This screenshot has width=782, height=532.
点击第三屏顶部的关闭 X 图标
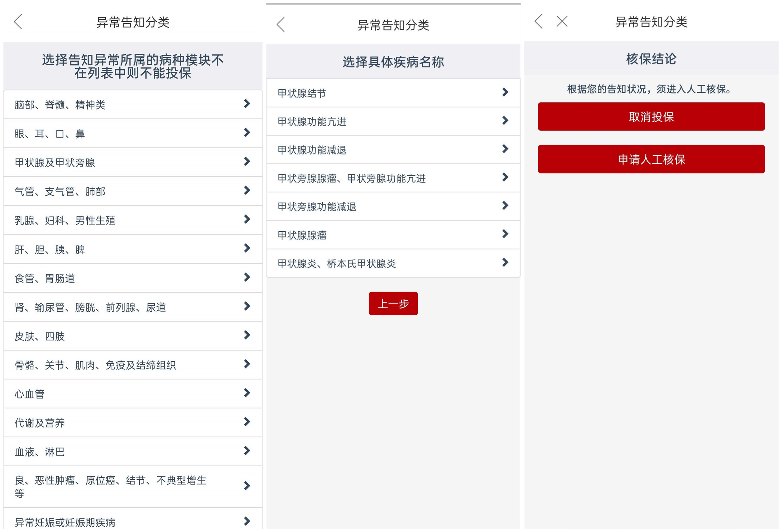561,21
